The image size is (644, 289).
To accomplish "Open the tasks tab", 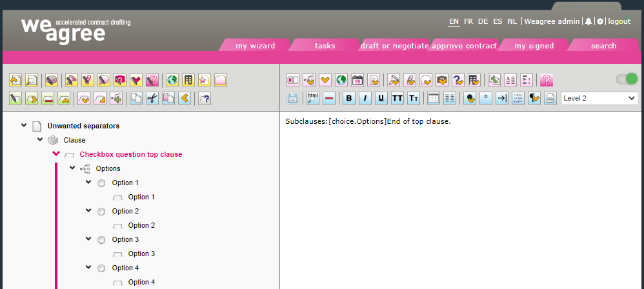I will point(325,46).
